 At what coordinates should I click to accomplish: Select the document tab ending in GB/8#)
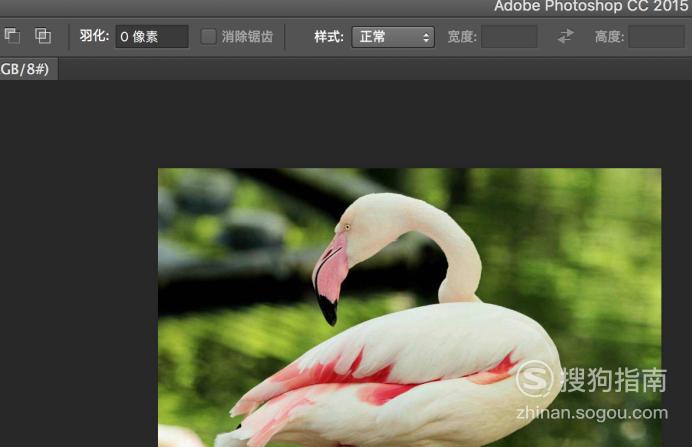(x=29, y=69)
